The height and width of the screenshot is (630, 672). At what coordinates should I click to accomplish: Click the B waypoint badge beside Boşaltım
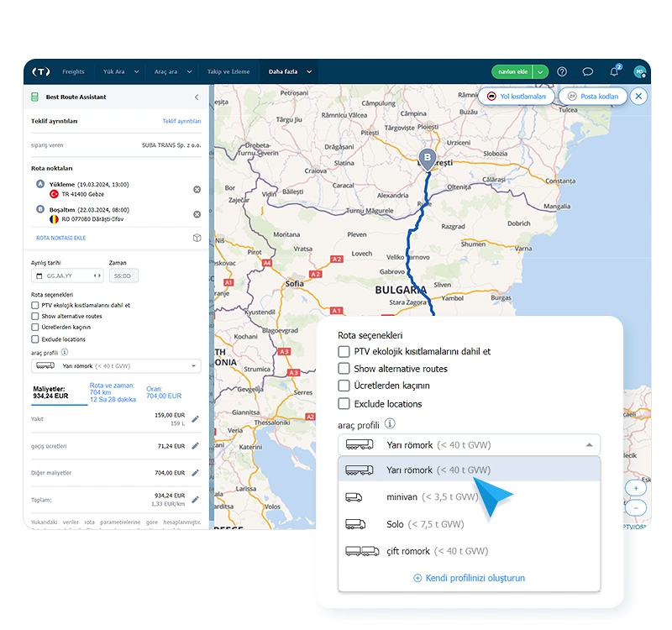tap(40, 209)
